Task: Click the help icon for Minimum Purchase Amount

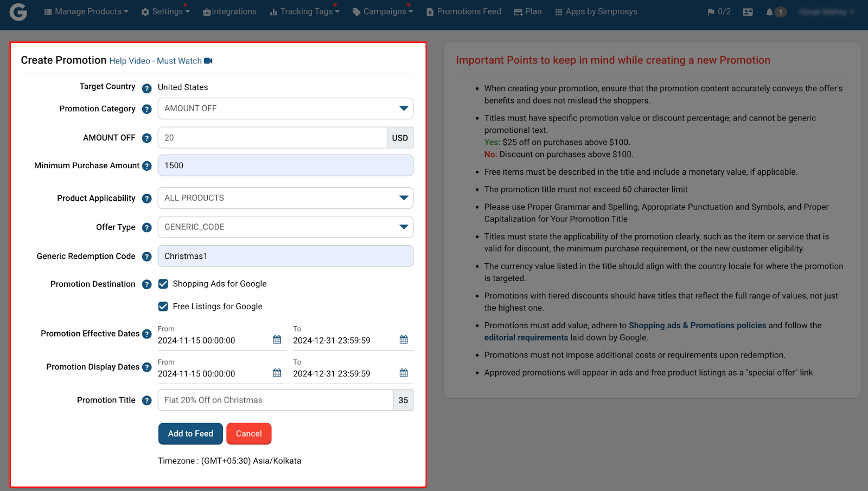Action: [x=146, y=166]
